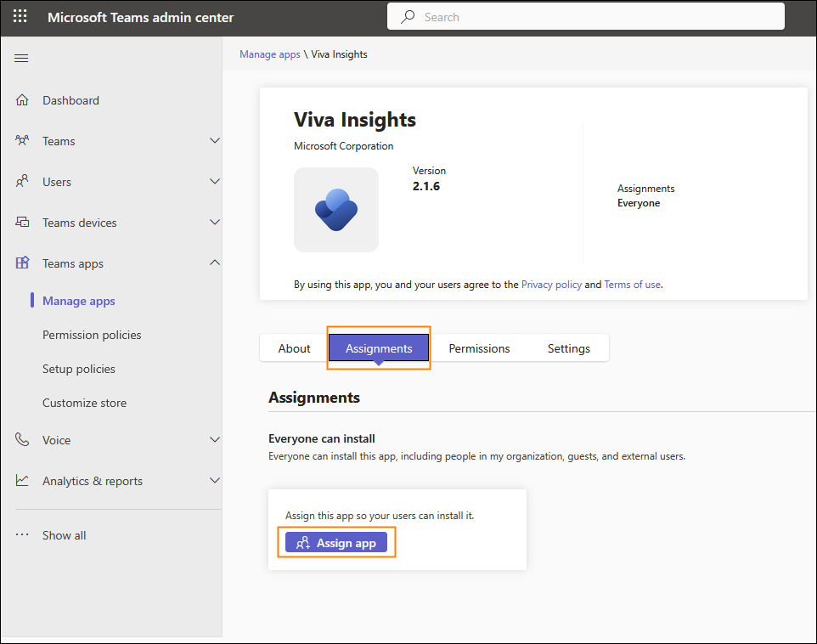Expand the Users section chevron
This screenshot has width=817, height=644.
coord(215,181)
